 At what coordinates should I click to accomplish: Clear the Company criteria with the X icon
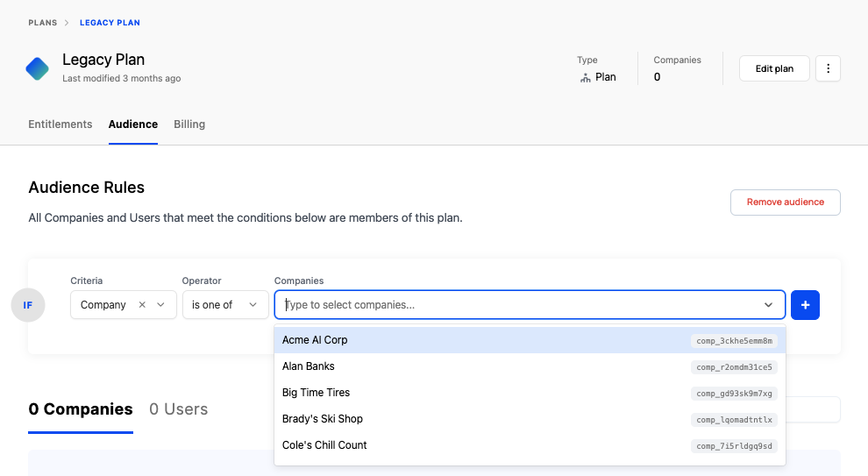[142, 305]
